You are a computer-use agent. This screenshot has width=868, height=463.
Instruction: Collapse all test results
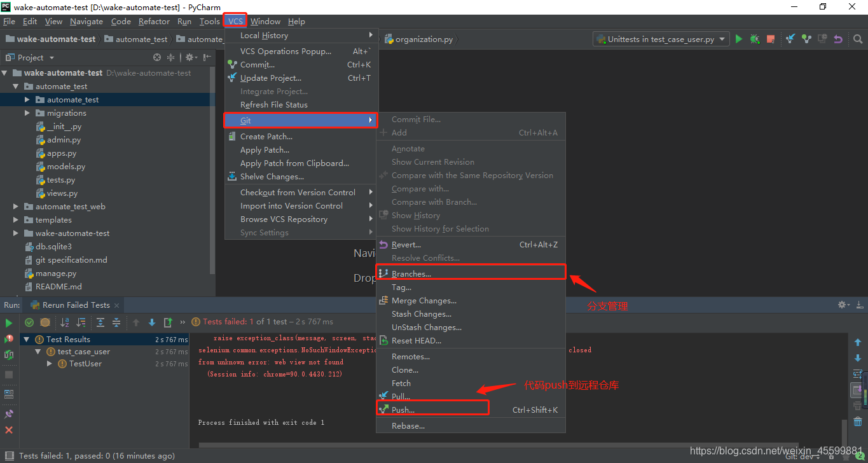tap(116, 322)
